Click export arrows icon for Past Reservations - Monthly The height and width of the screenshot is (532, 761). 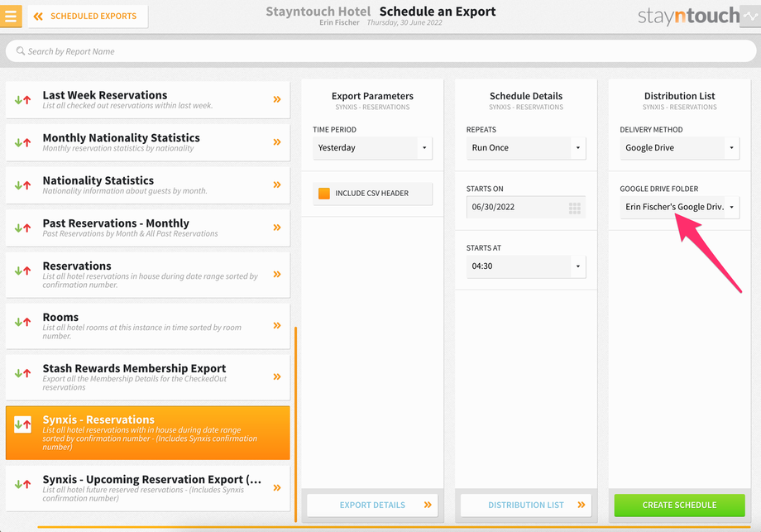(23, 228)
